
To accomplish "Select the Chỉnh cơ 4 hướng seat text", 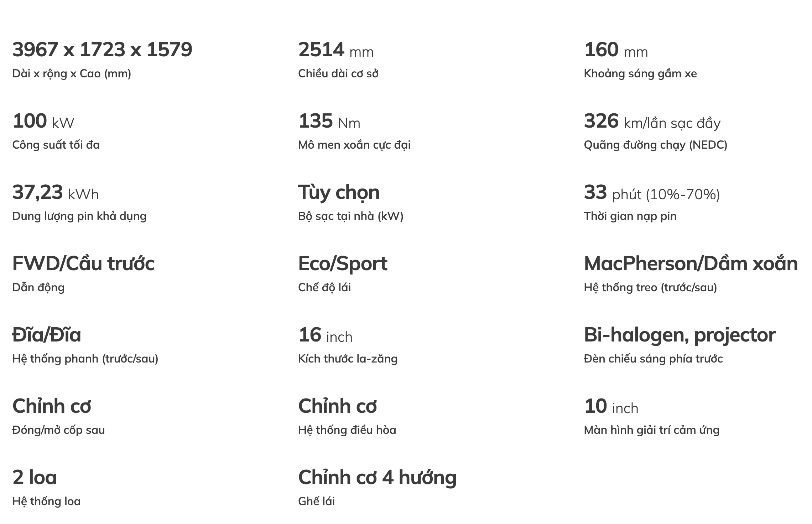I will pyautogui.click(x=377, y=478).
